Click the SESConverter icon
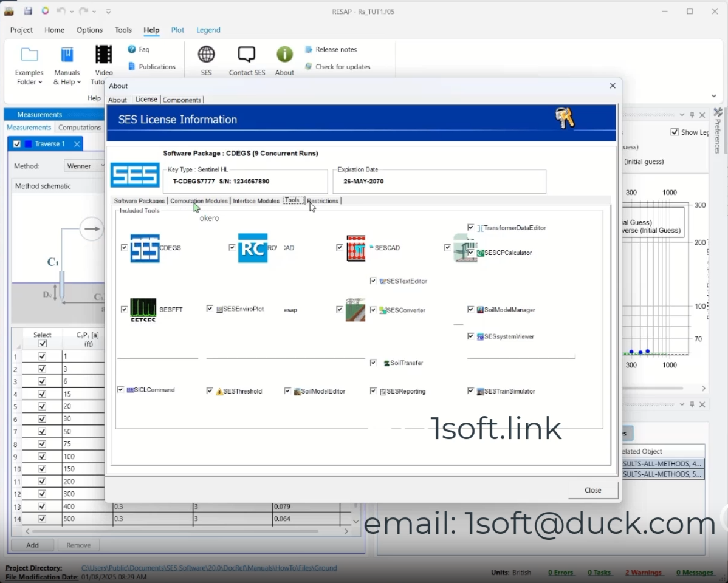This screenshot has height=583, width=728. tap(383, 310)
